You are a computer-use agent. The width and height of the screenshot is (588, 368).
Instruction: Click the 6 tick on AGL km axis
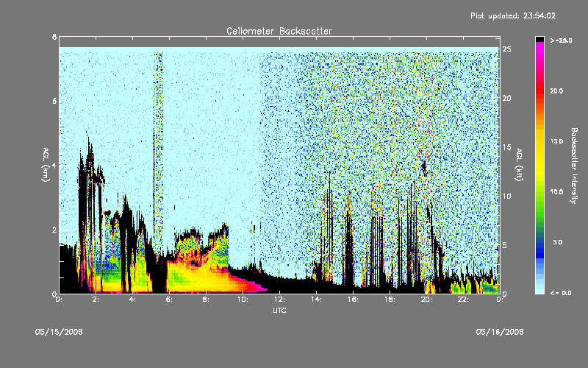tap(54, 102)
